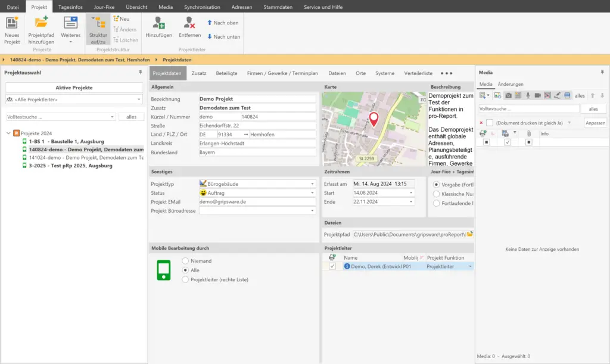Viewport: 610px width, 364px height.
Task: Select Projektleiter (rechte Liste) radio option
Action: coord(185,279)
